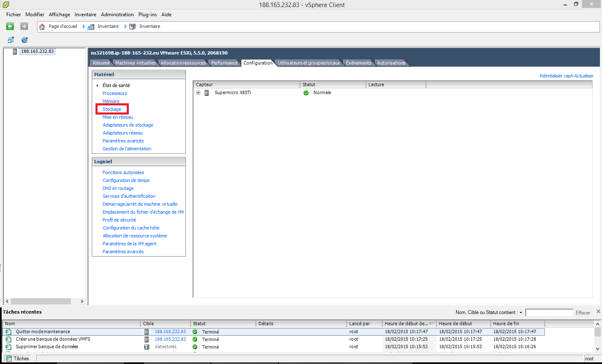
Task: Click Effacer to clear task filter
Action: point(583,313)
